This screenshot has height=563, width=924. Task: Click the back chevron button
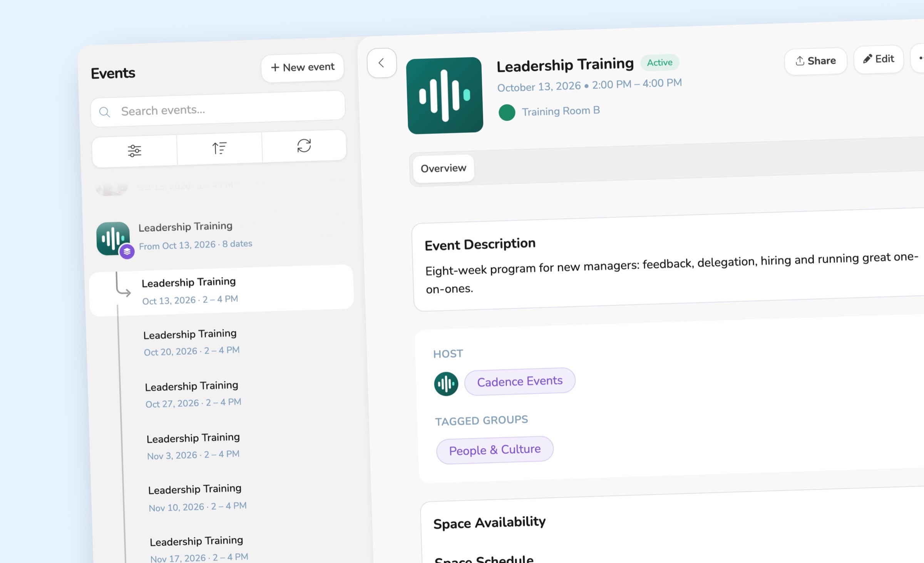coord(382,63)
